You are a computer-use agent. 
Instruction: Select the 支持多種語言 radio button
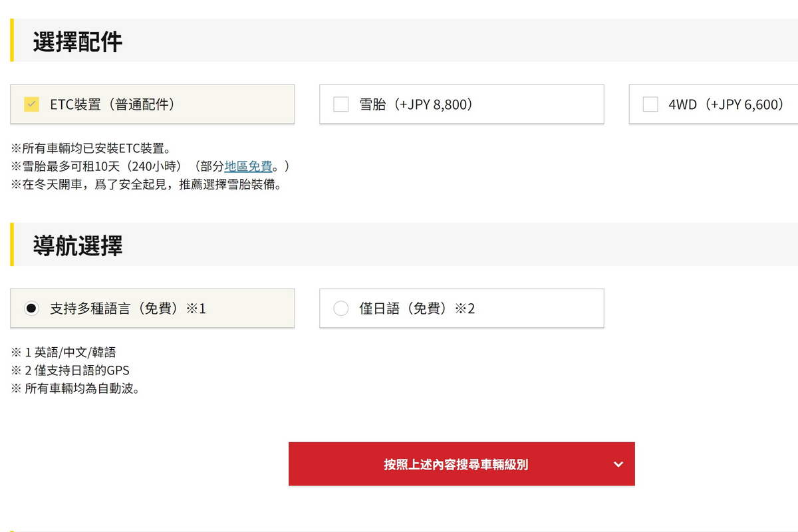pos(31,309)
